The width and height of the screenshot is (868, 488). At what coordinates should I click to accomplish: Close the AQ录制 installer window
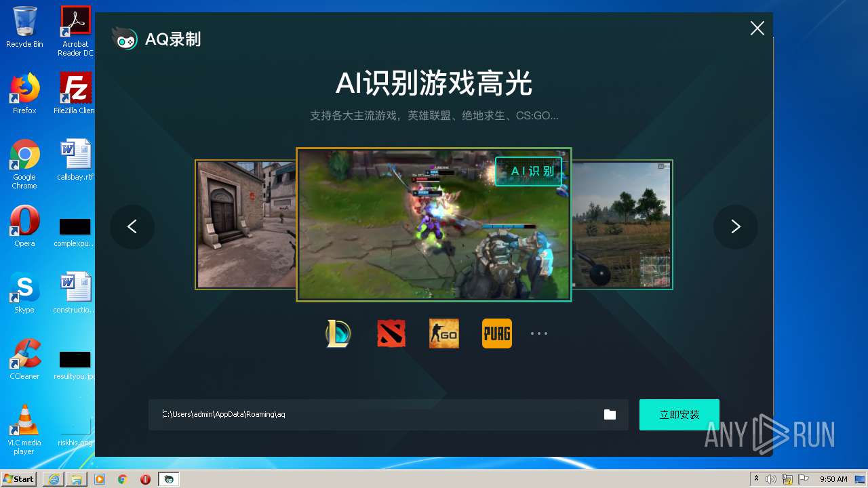tap(757, 28)
